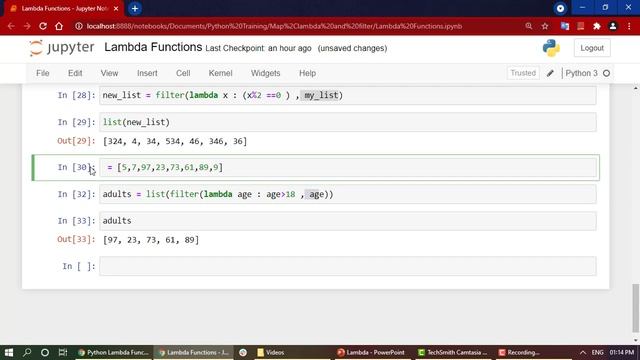Click the scrollbar up arrow

(636, 88)
